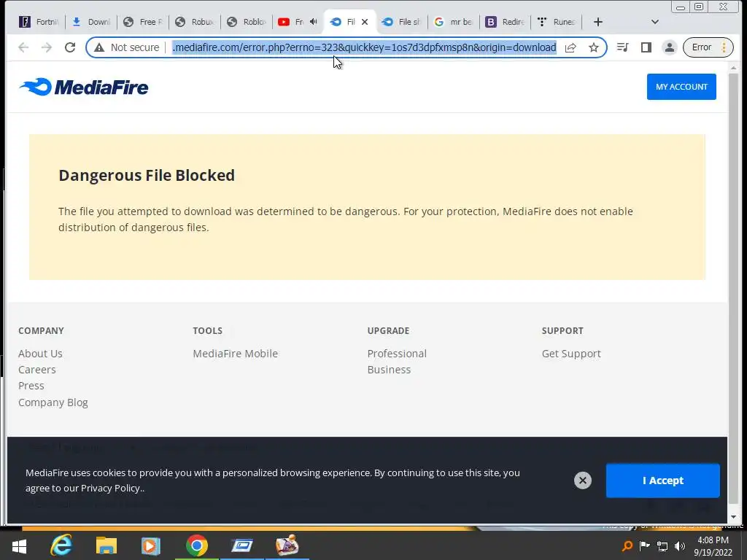Switch to the Google mr be tab
This screenshot has height=560, width=747.
[454, 21]
